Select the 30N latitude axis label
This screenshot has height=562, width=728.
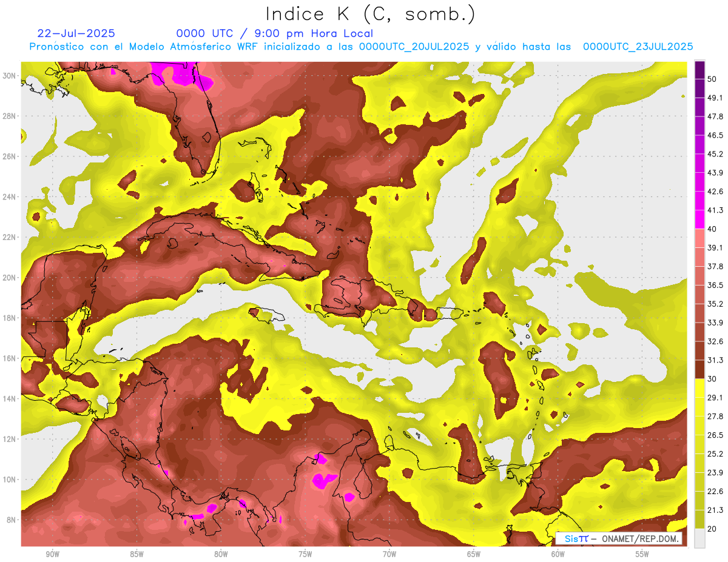tap(9, 76)
